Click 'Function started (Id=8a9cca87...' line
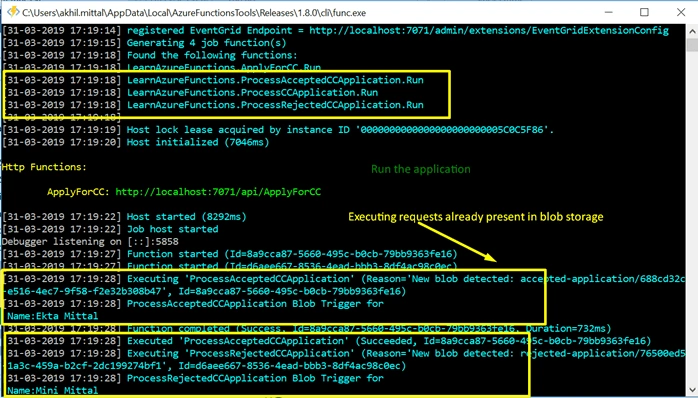The height and width of the screenshot is (398, 698). tap(230, 254)
